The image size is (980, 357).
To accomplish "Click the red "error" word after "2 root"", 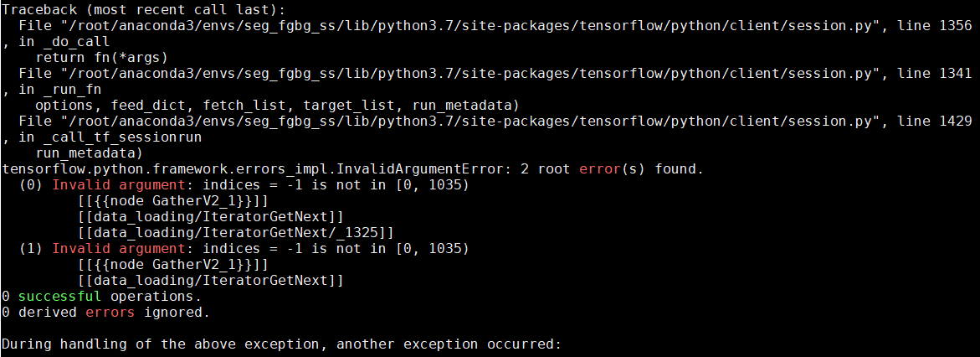I will click(x=599, y=169).
